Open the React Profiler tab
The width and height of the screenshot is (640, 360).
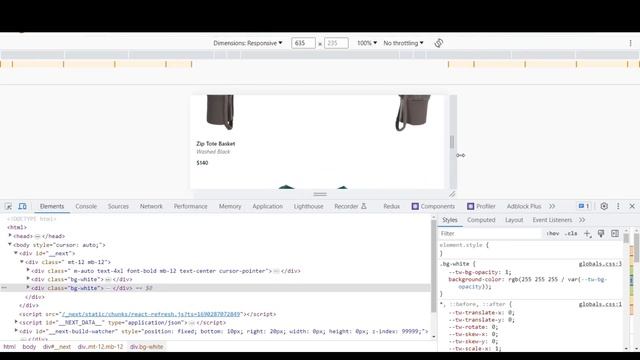click(x=481, y=207)
